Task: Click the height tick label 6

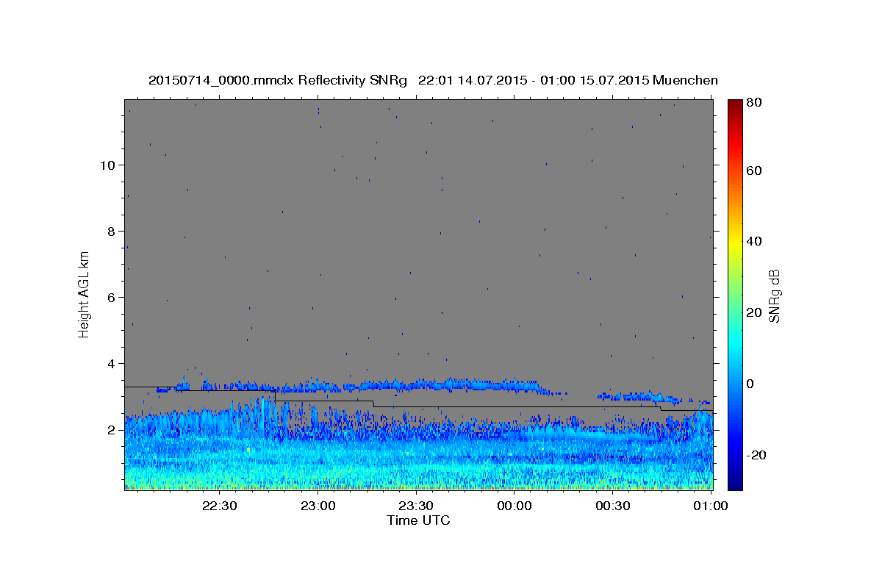Action: click(x=111, y=298)
